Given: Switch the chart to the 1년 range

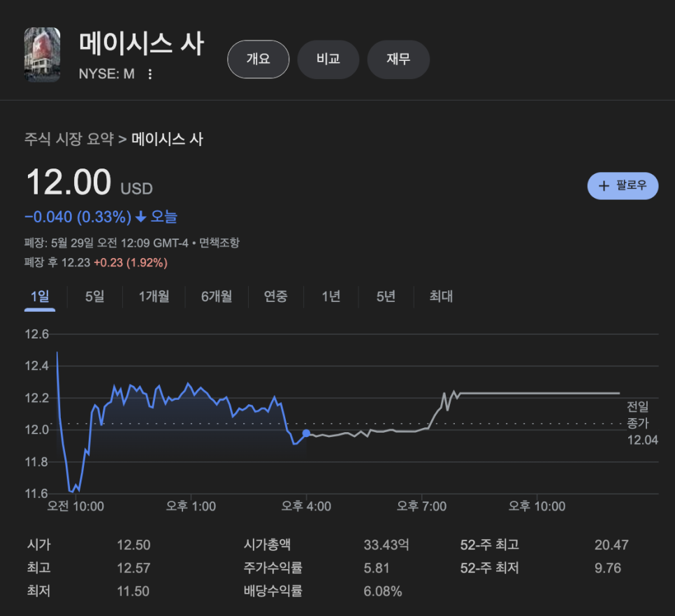Looking at the screenshot, I should pos(331,296).
